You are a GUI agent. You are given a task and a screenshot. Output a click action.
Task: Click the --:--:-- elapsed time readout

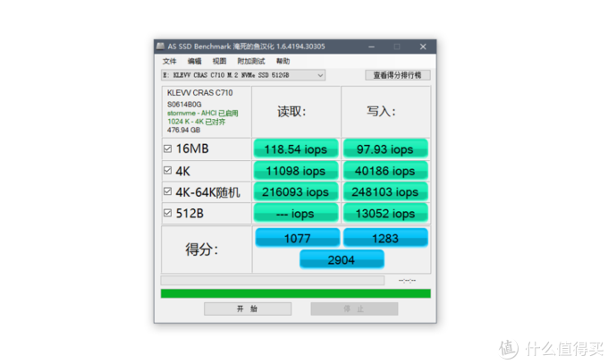407,281
